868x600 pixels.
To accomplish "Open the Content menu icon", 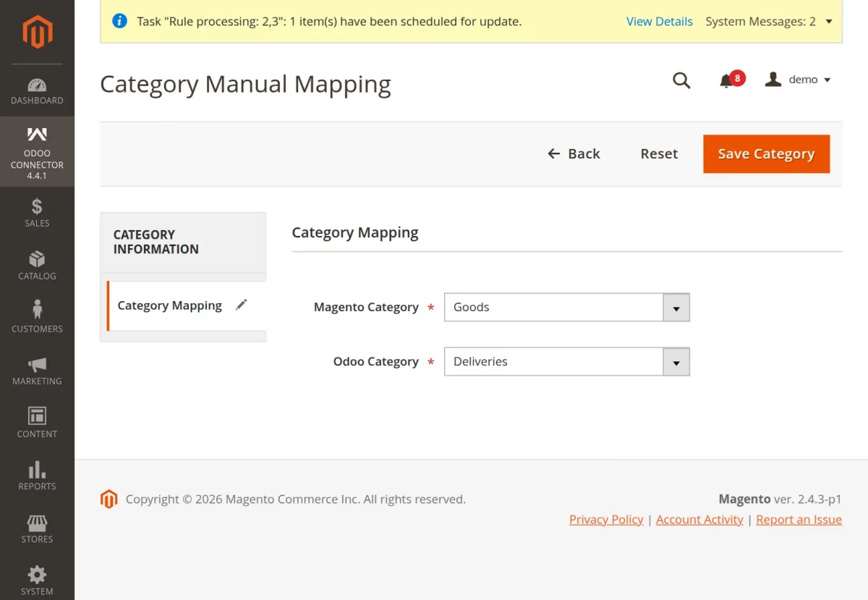I will (x=37, y=423).
